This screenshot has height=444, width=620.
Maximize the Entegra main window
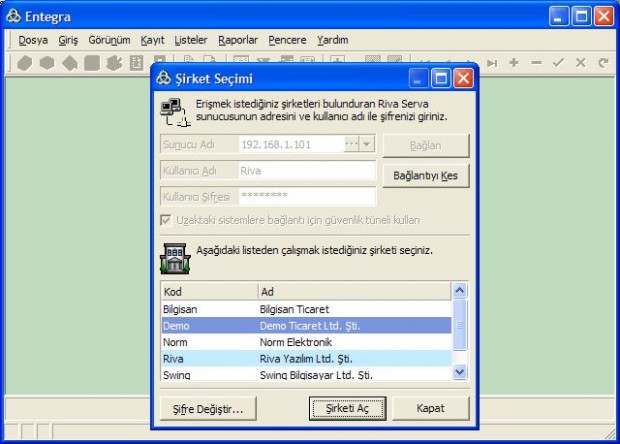(x=581, y=17)
